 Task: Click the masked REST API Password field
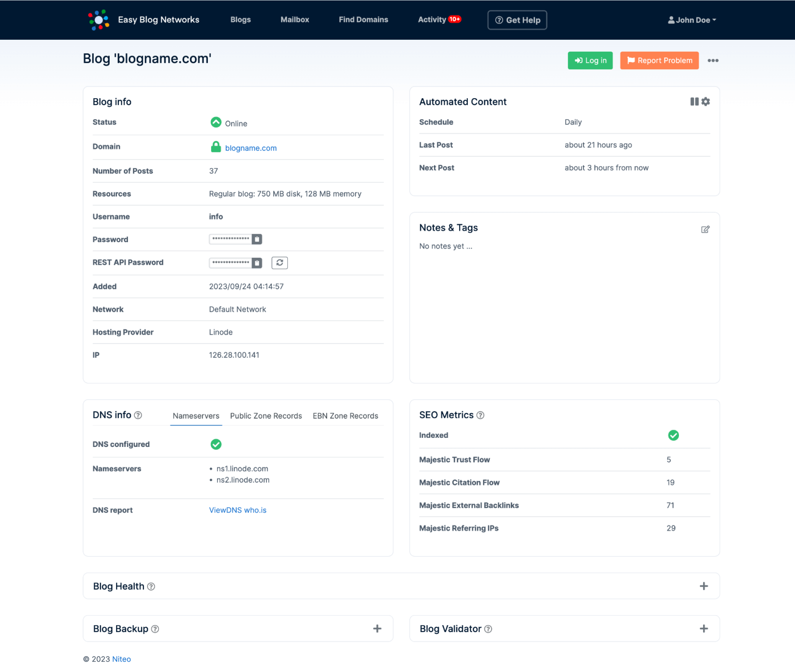click(231, 263)
